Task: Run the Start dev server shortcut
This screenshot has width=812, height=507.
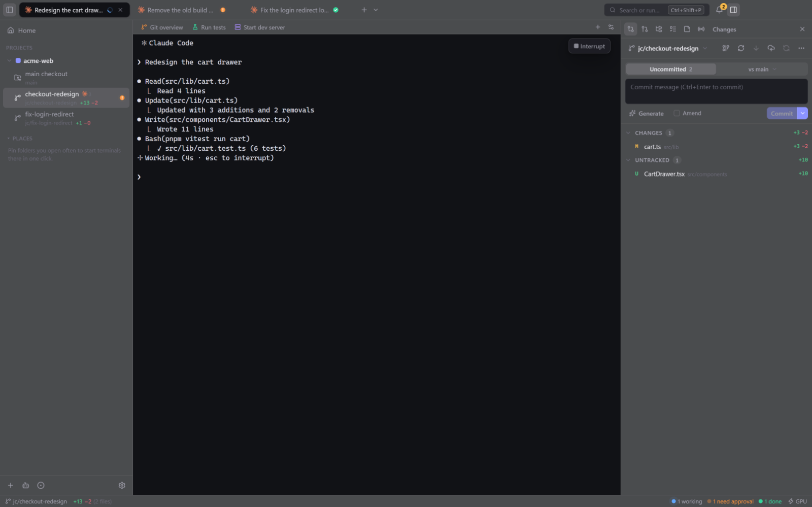Action: point(260,27)
